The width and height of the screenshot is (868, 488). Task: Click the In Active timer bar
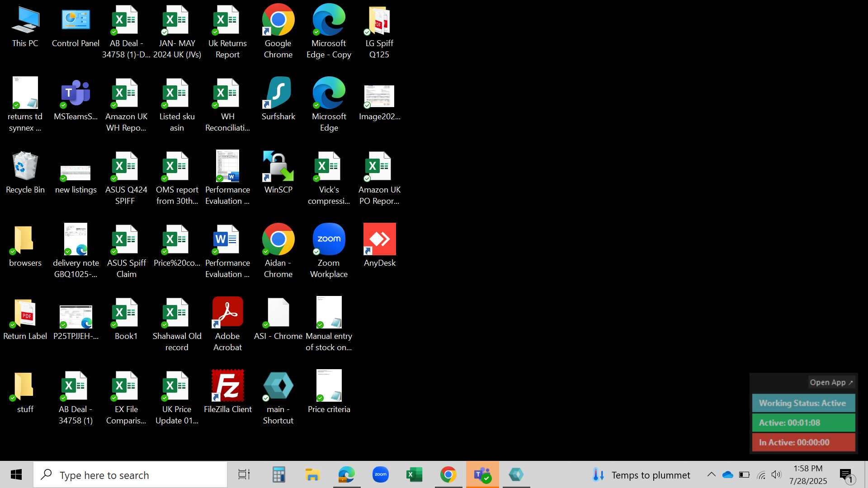[803, 442]
